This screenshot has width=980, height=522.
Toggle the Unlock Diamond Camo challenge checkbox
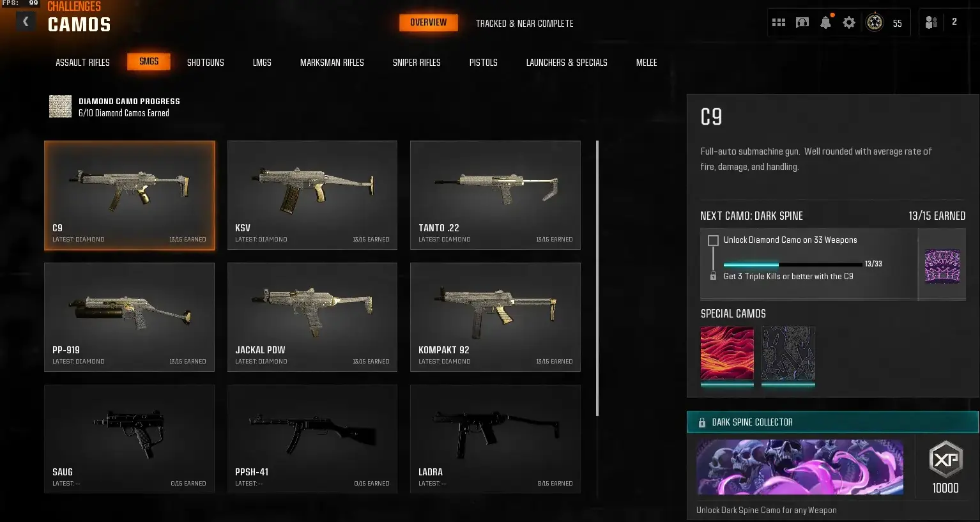pyautogui.click(x=713, y=240)
